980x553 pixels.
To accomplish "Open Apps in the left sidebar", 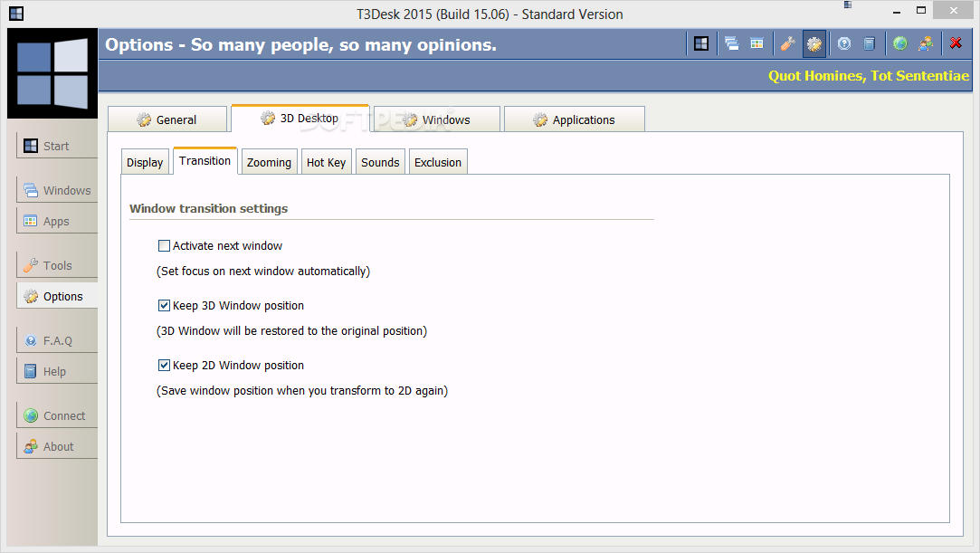I will (x=57, y=221).
